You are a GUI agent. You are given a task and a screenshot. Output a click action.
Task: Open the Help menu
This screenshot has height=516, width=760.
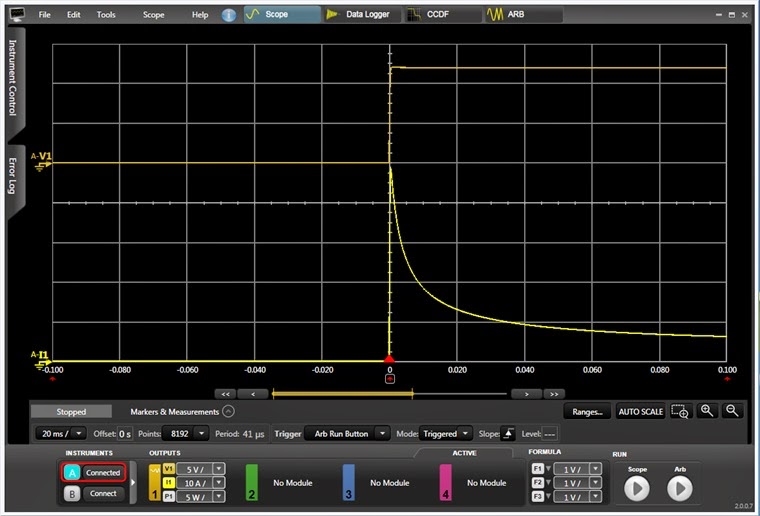(x=200, y=15)
